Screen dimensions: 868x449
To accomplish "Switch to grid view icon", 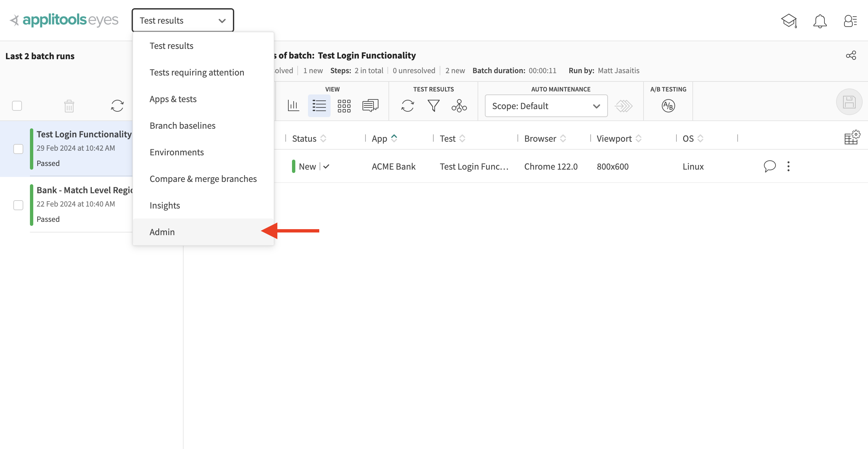I will pos(344,105).
